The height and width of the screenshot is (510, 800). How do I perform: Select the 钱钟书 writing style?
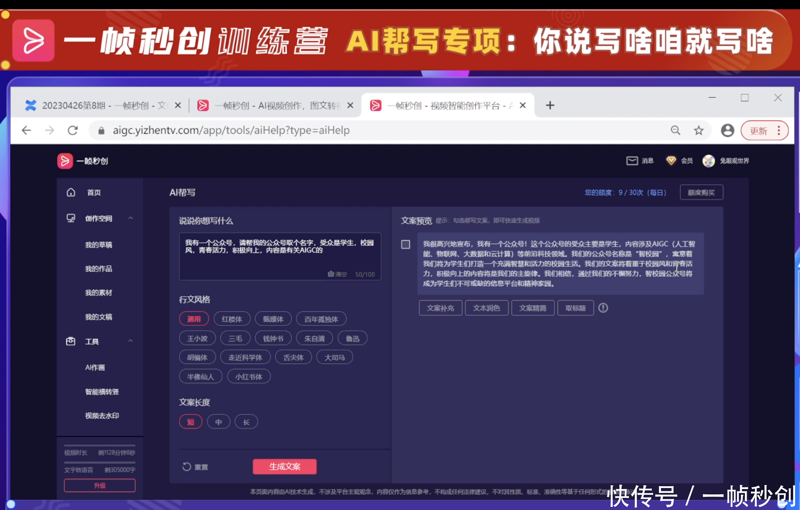click(273, 338)
